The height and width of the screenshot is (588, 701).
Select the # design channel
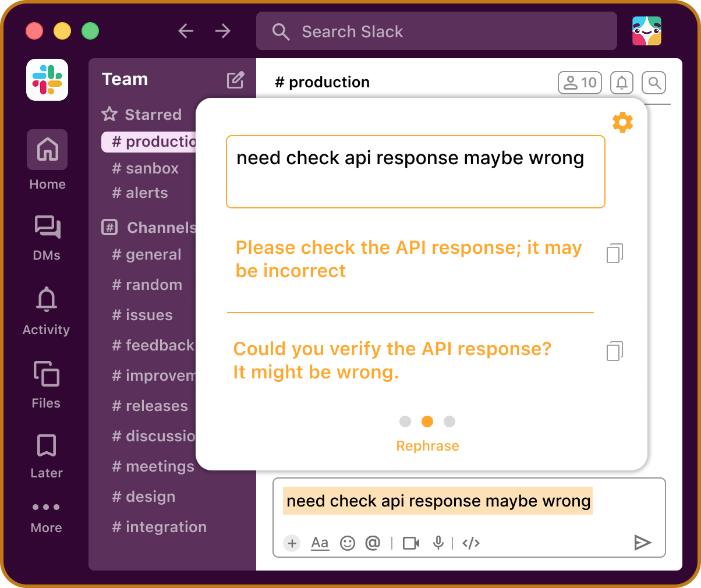pyautogui.click(x=144, y=497)
